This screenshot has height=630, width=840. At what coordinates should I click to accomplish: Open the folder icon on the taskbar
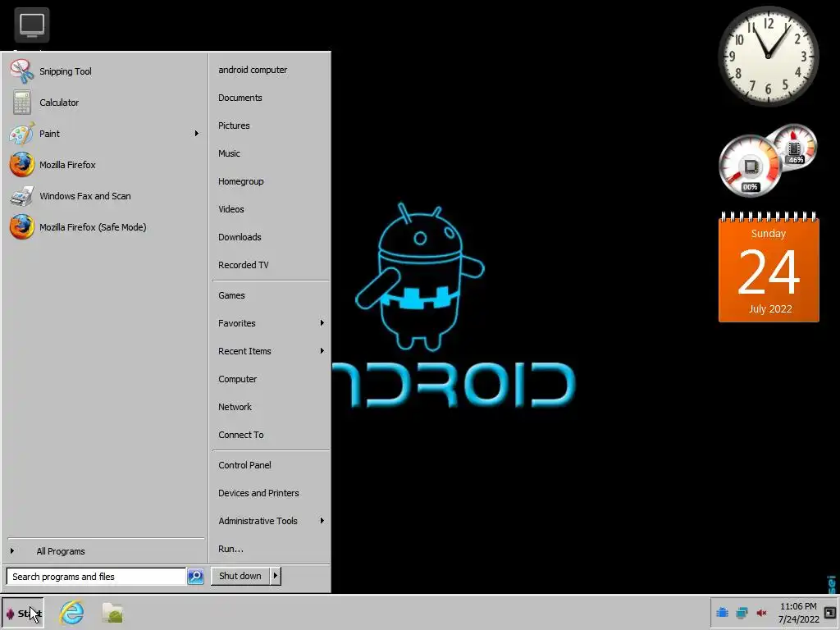[x=112, y=613]
